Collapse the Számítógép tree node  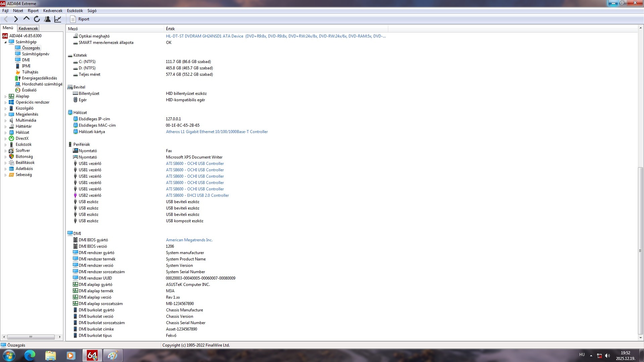click(5, 42)
